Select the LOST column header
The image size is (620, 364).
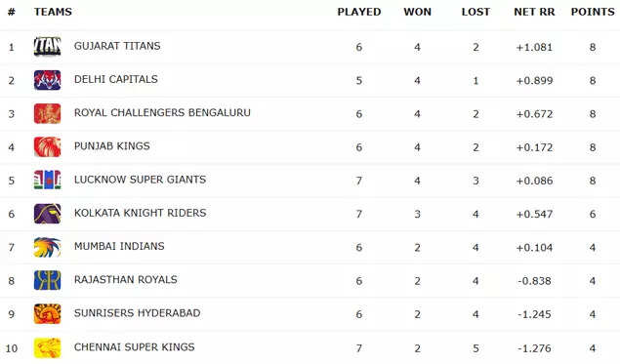tap(475, 12)
